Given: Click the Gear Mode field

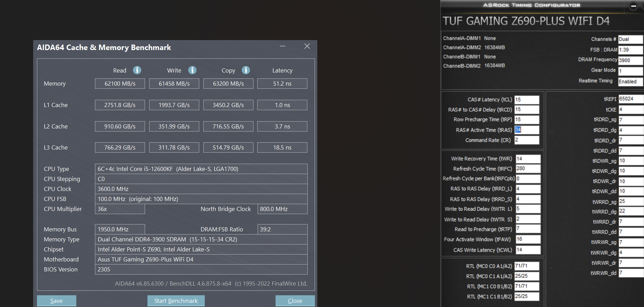Looking at the screenshot, I should [631, 71].
